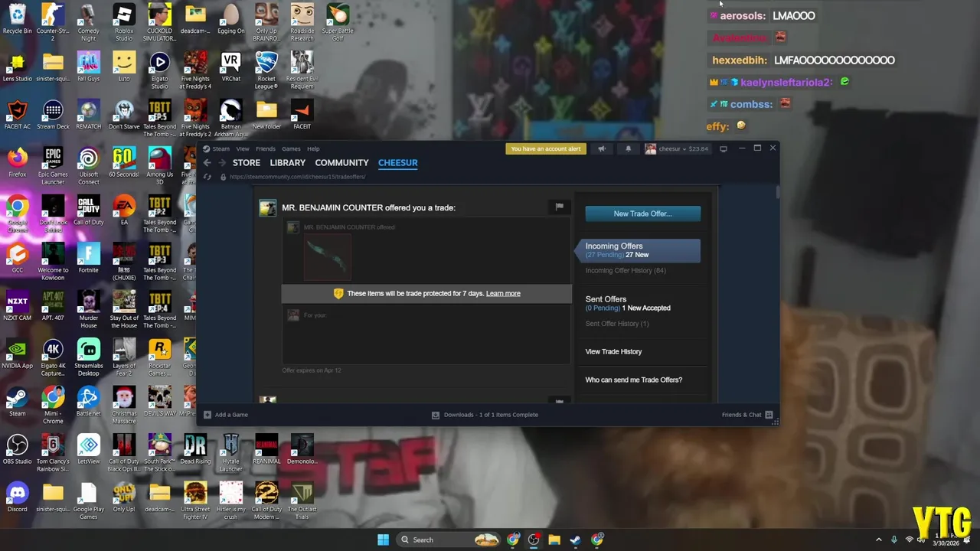
Task: Open Sent Offer History (1)
Action: pos(617,324)
